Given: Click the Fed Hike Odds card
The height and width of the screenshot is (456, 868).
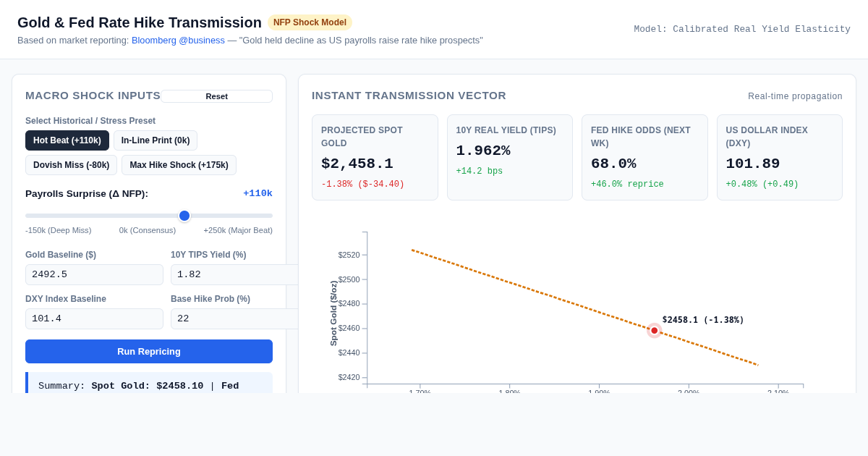Looking at the screenshot, I should click(644, 157).
